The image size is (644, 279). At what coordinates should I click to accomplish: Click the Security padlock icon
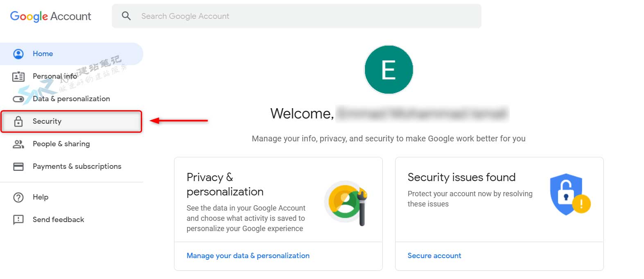[18, 121]
